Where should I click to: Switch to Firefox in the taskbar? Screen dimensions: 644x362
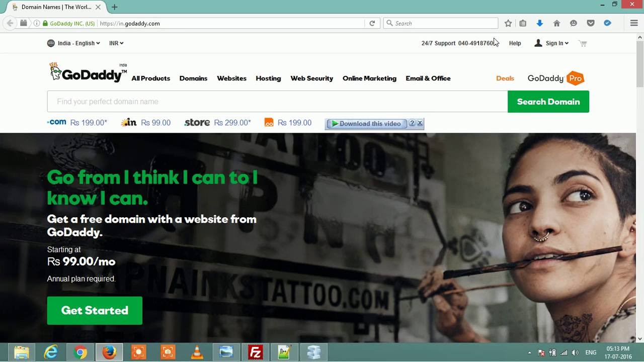point(109,352)
